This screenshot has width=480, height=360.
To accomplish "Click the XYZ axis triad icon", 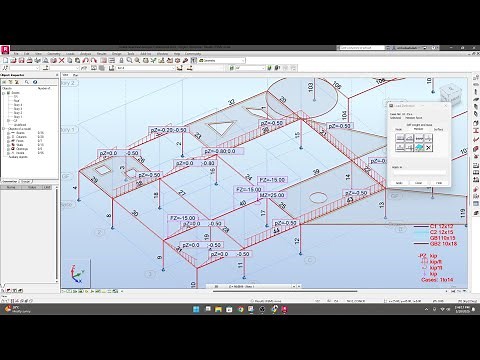I will (x=76, y=274).
